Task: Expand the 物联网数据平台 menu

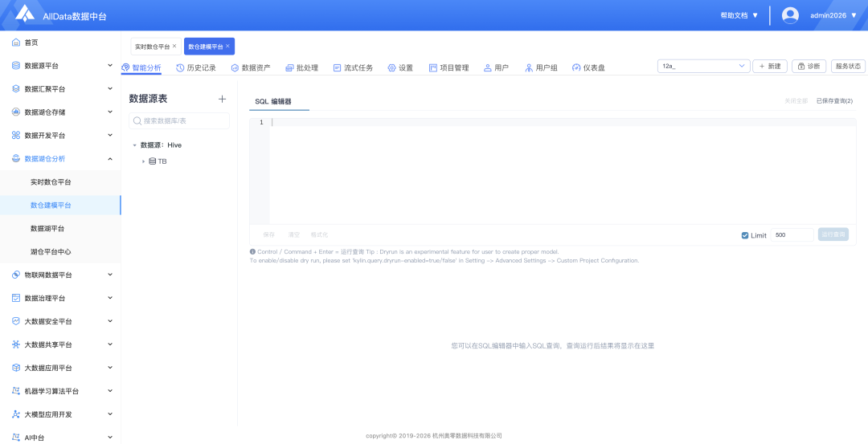Action: pyautogui.click(x=110, y=275)
